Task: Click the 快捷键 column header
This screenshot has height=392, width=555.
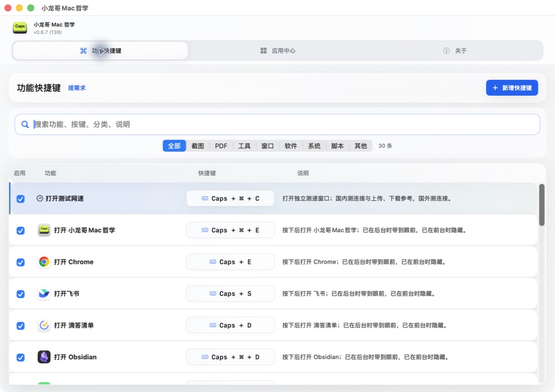Action: tap(207, 173)
